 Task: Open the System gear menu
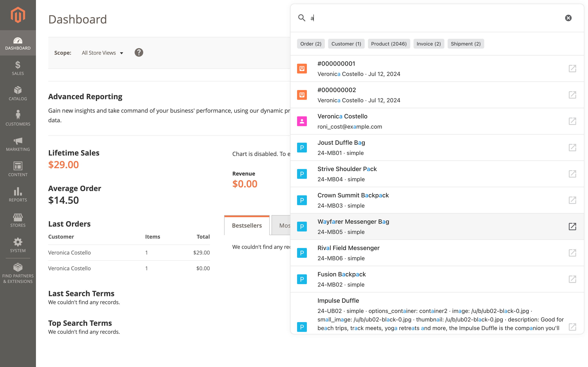tap(18, 245)
